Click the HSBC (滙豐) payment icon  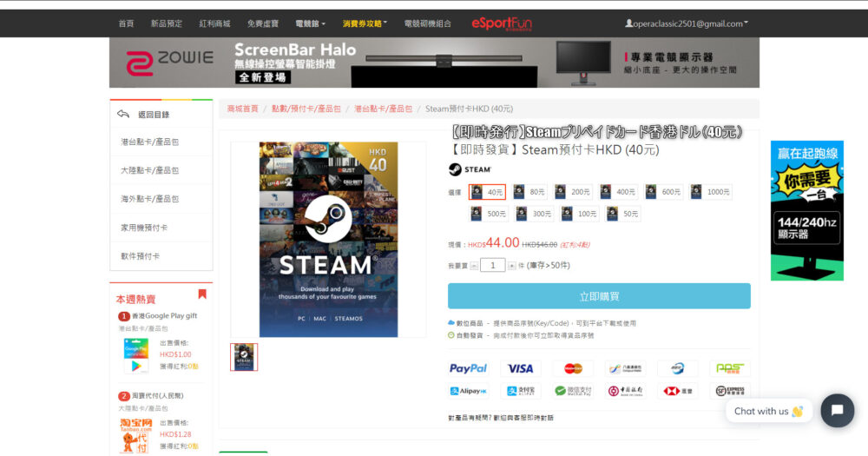pyautogui.click(x=678, y=391)
